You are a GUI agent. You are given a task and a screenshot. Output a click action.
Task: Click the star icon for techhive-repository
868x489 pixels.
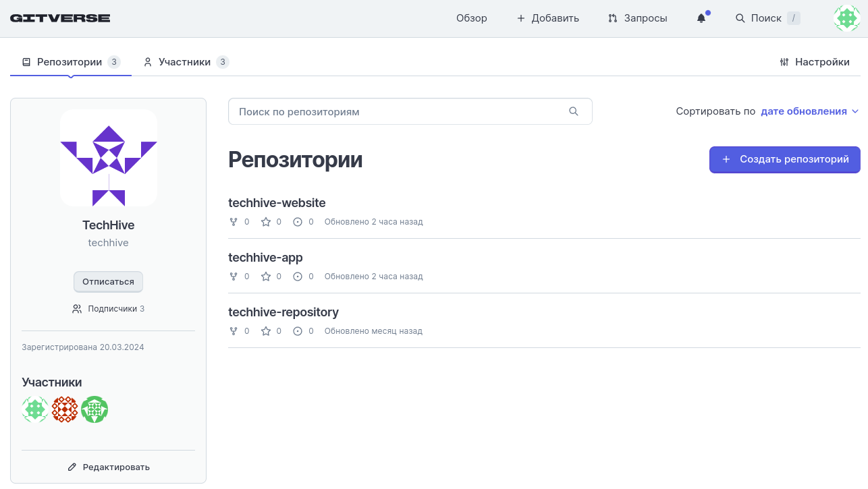pyautogui.click(x=266, y=330)
